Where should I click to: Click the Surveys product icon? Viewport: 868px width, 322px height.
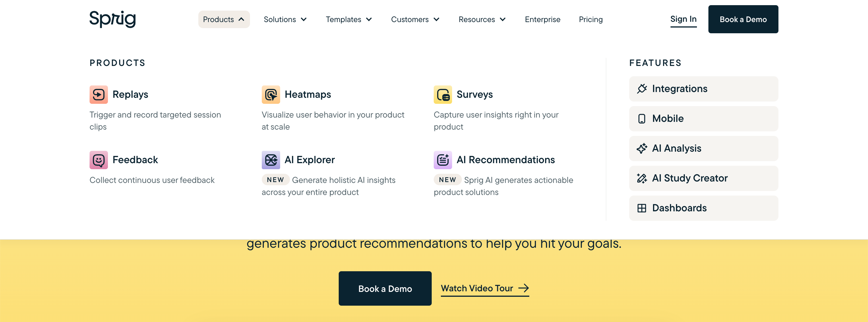(442, 95)
